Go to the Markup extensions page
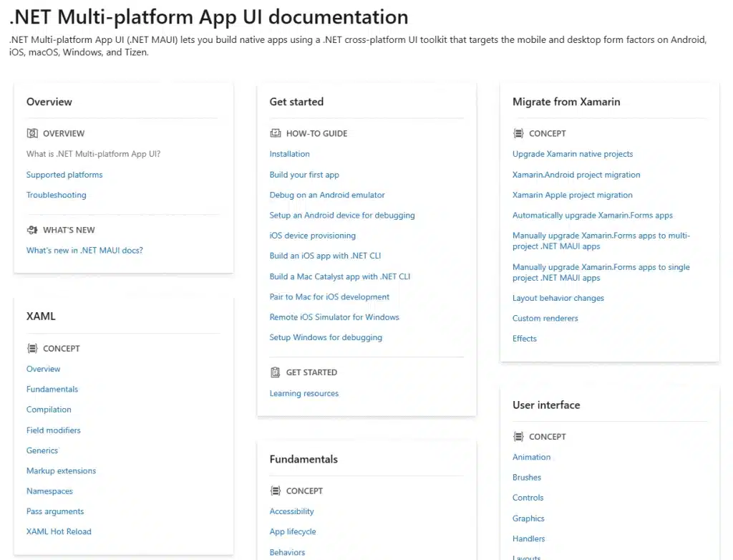Image resolution: width=733 pixels, height=560 pixels. (61, 471)
